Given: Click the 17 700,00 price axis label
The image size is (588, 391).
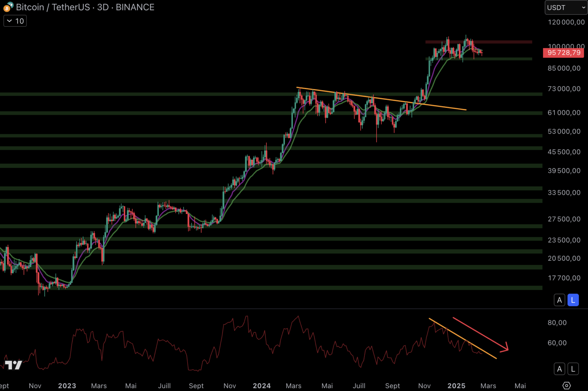Looking at the screenshot, I should coord(564,278).
